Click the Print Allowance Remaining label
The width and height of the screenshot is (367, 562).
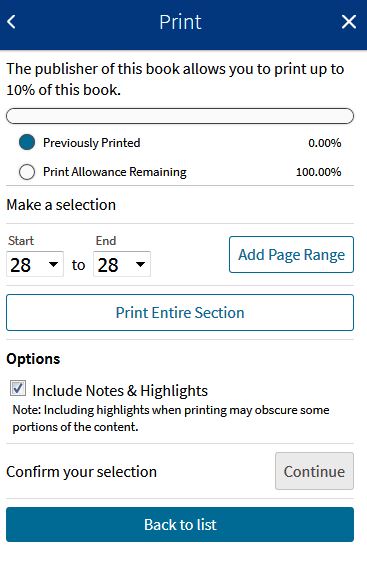click(x=115, y=172)
